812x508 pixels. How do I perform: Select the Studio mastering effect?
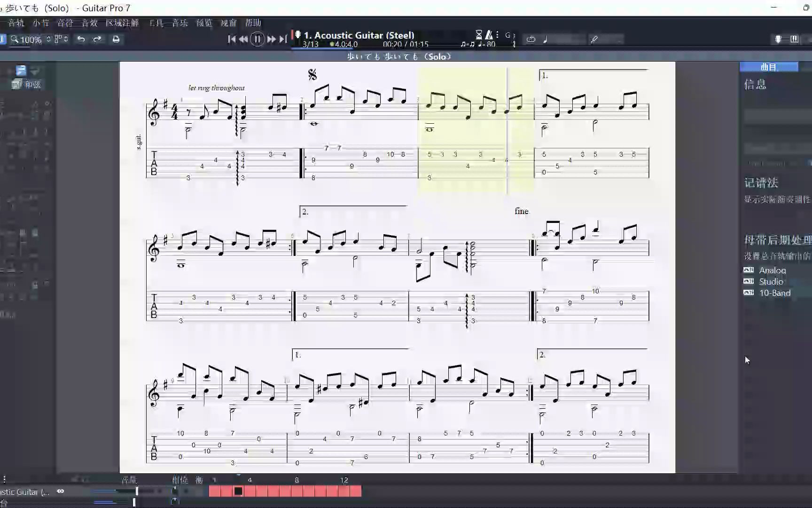(x=771, y=281)
